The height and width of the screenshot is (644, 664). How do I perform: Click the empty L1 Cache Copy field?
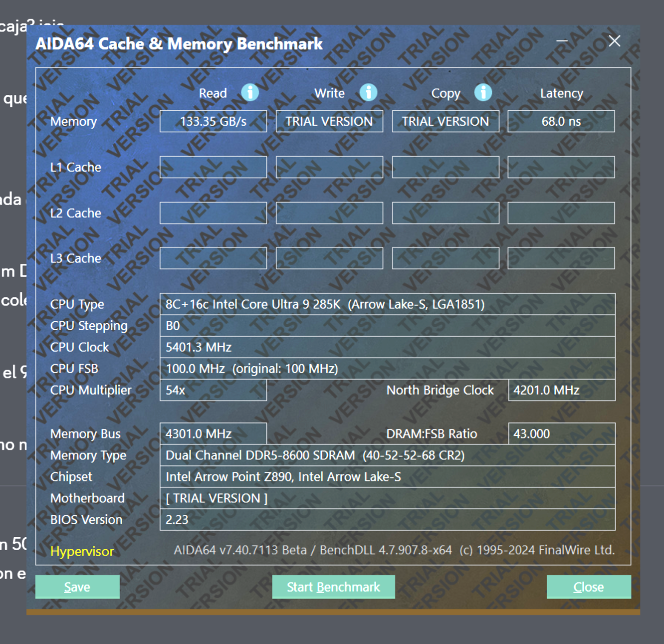[x=445, y=167]
